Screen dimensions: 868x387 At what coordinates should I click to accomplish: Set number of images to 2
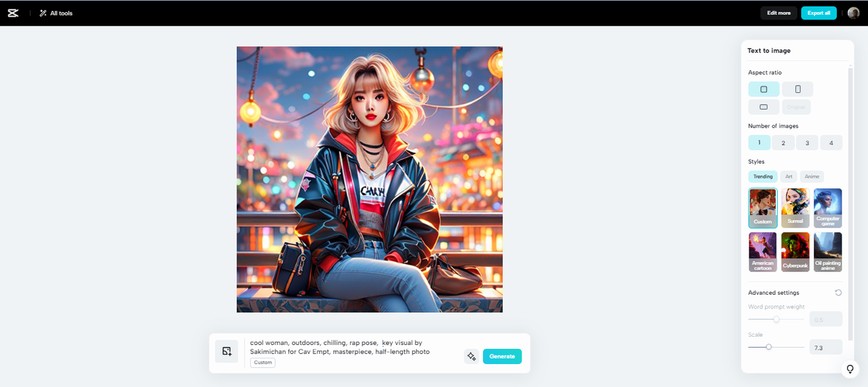coord(783,143)
